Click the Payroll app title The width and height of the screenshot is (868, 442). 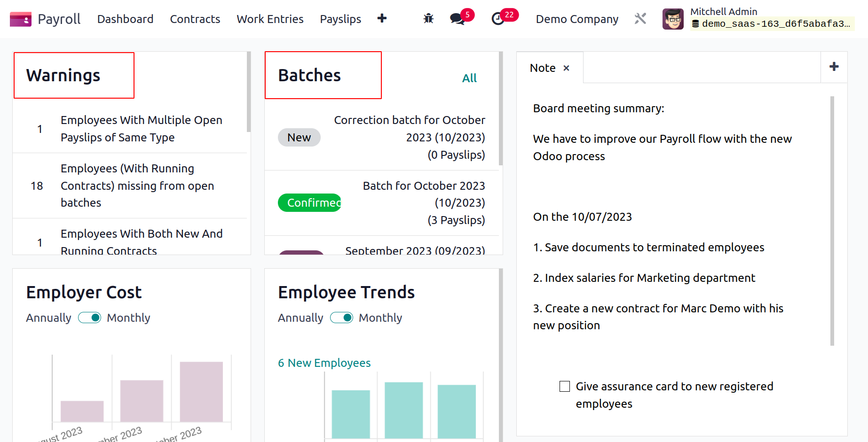coord(59,19)
